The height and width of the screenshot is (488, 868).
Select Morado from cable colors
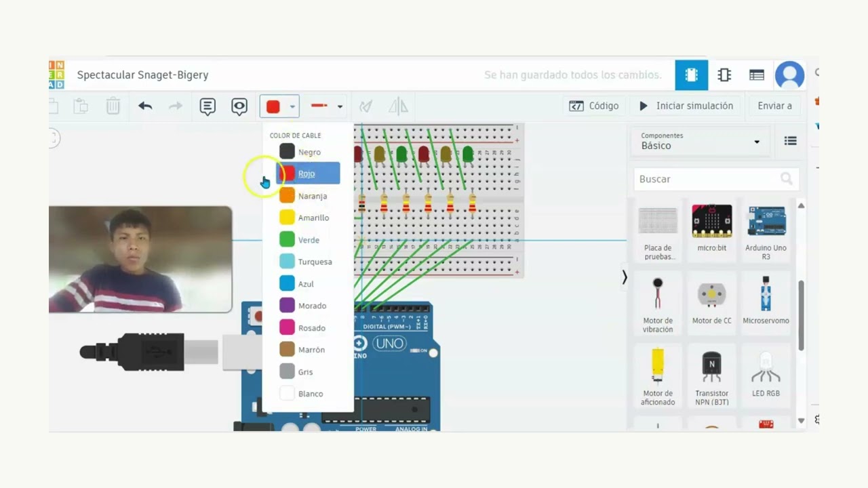click(308, 306)
